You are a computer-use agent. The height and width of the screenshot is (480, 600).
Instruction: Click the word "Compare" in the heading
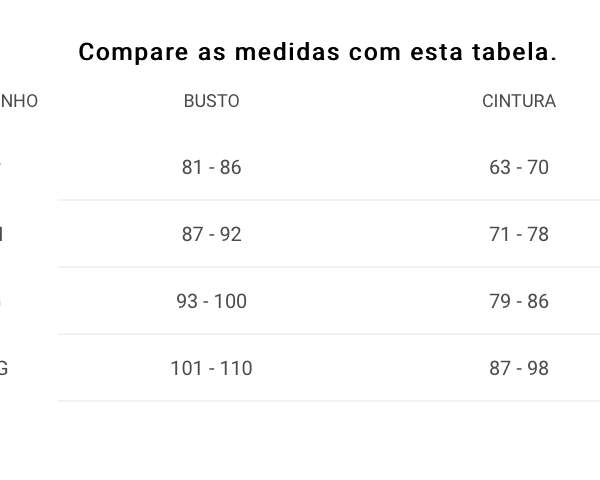click(x=133, y=52)
